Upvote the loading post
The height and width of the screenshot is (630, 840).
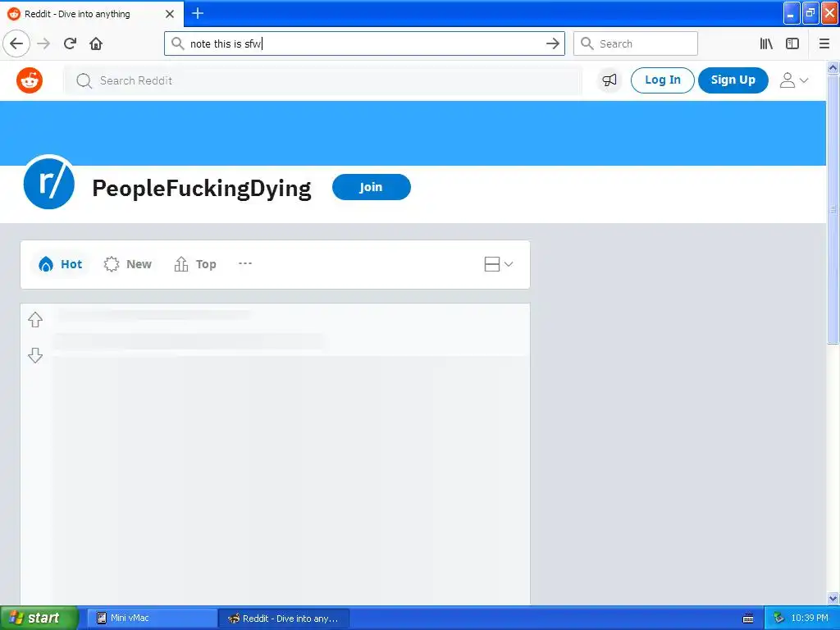pos(35,319)
